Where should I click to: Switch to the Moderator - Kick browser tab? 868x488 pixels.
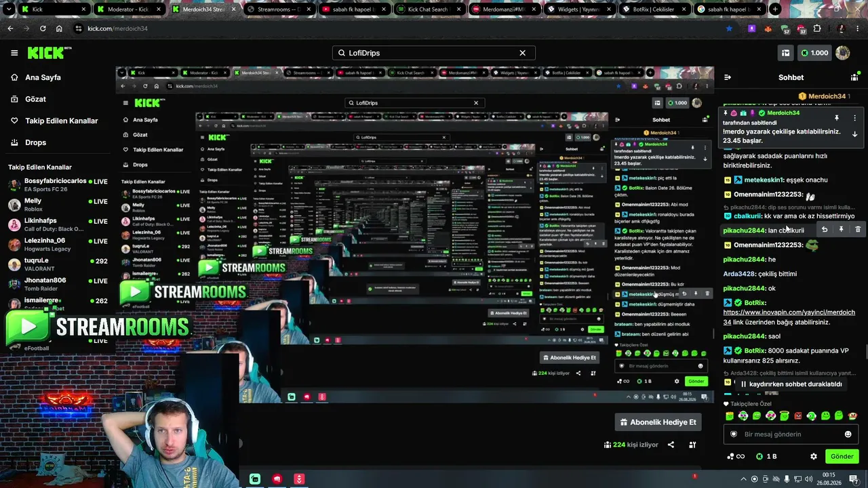[127, 9]
